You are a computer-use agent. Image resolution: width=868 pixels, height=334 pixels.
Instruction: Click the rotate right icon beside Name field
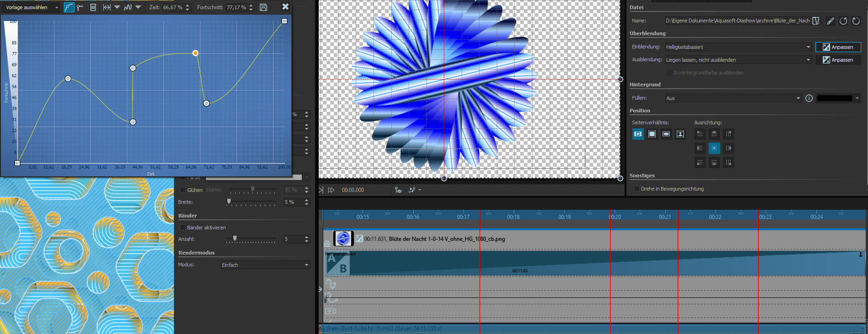coord(856,21)
